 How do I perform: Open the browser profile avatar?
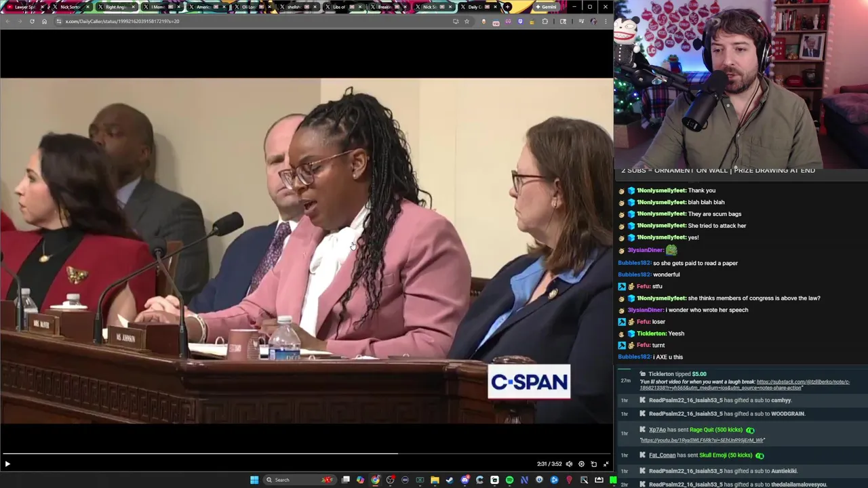click(x=593, y=21)
